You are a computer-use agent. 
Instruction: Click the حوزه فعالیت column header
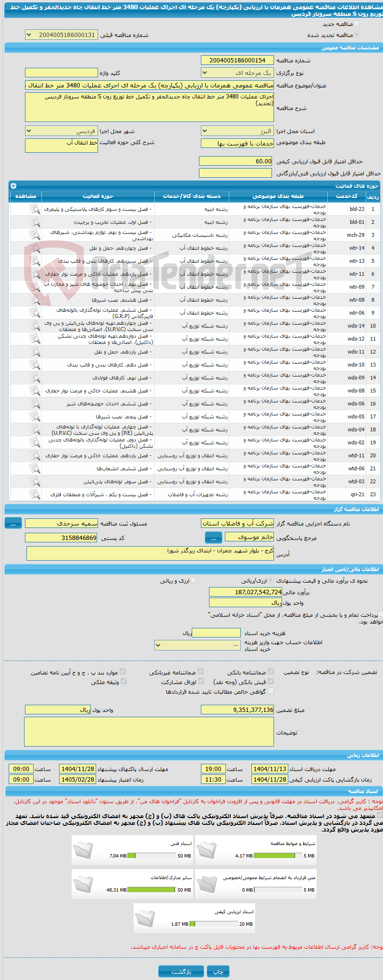98,196
